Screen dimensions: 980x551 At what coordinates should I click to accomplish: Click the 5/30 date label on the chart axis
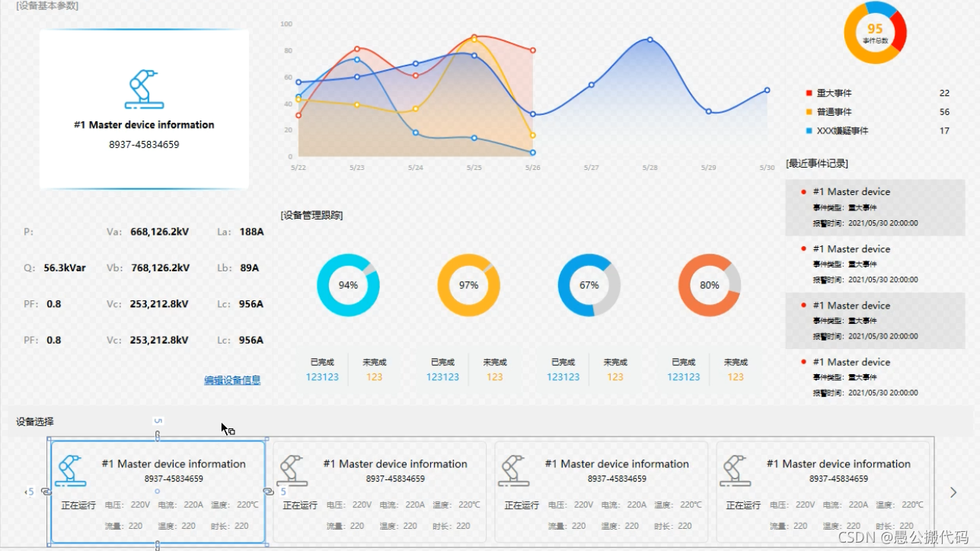click(767, 168)
